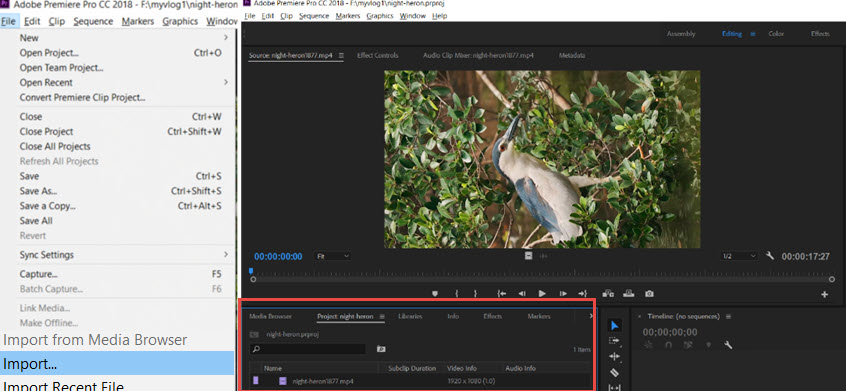Click Drag Video Only icon under preview

tap(528, 256)
